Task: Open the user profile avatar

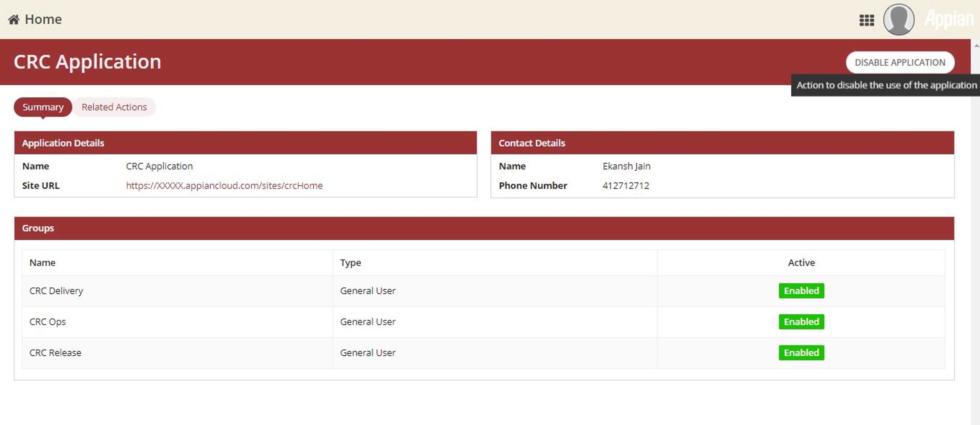Action: point(899,19)
